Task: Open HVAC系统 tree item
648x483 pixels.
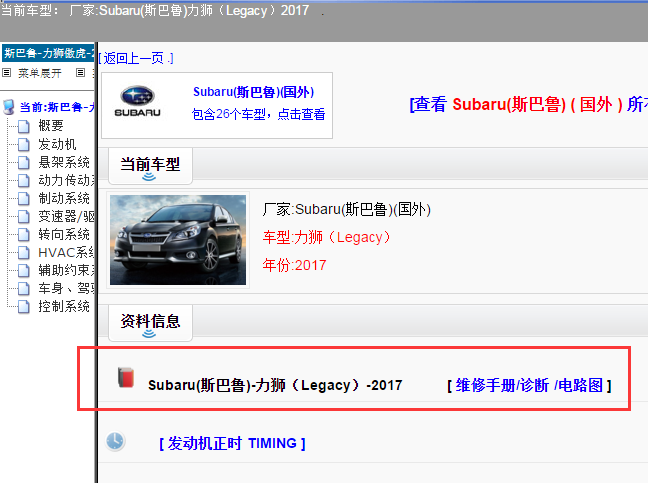Action: point(66,252)
